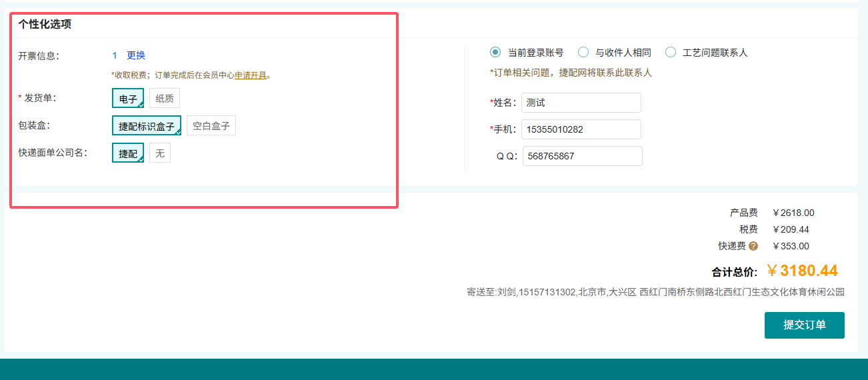Select the 工艺问题联系人 radio button
The height and width of the screenshot is (380, 868).
pos(671,52)
